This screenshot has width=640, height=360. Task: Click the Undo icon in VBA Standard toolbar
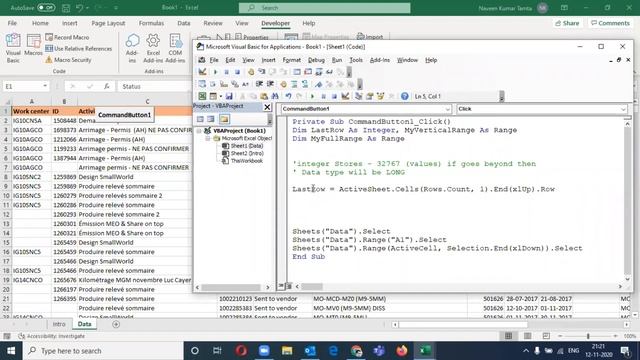point(288,96)
